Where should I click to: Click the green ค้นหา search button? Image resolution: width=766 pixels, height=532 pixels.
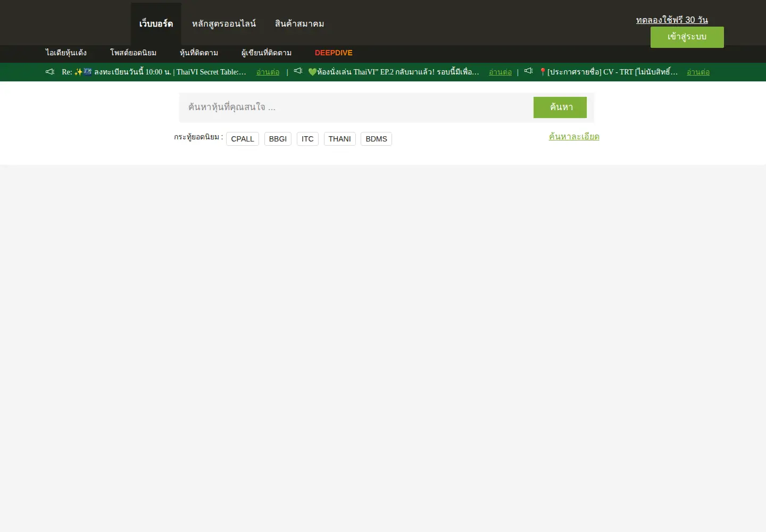point(560,107)
